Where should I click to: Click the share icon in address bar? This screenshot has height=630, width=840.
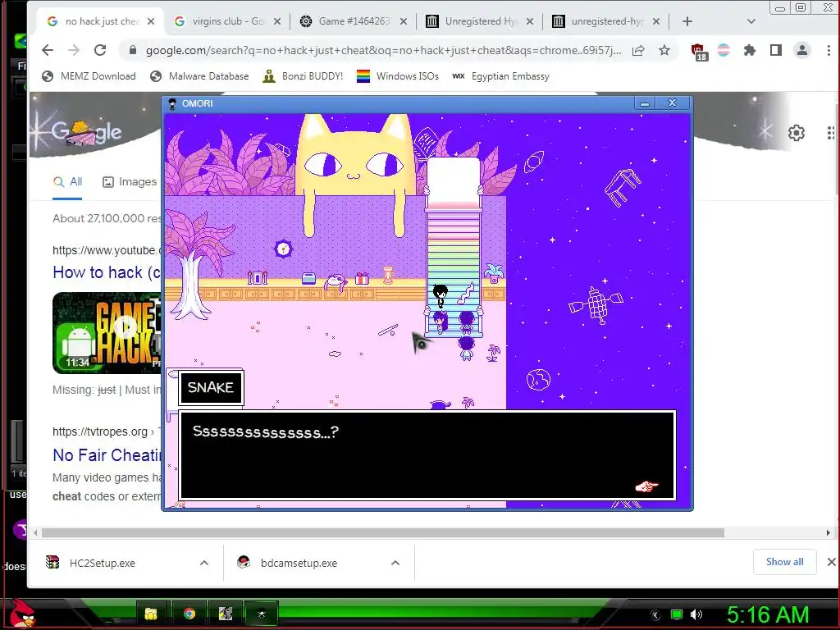pos(638,50)
